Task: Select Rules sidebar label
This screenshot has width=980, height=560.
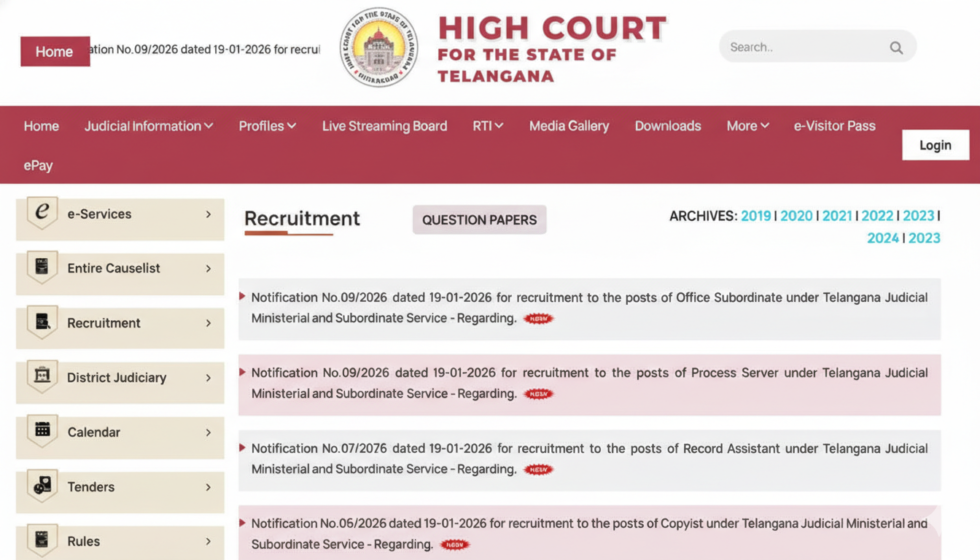Action: [84, 542]
